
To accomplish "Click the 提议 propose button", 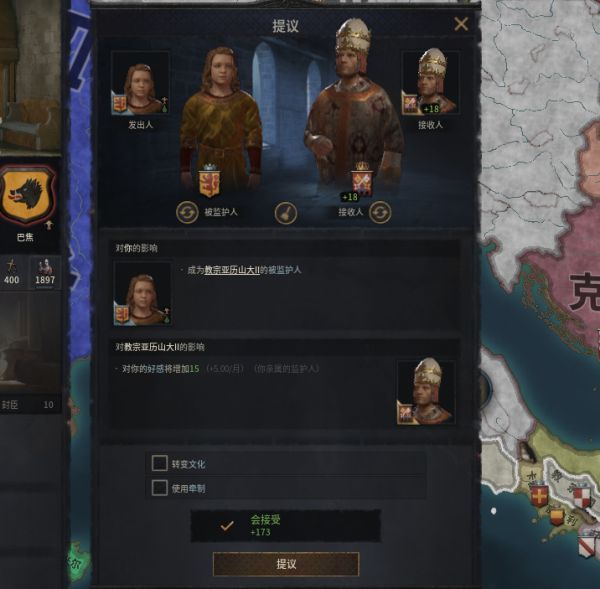I will coord(286,564).
